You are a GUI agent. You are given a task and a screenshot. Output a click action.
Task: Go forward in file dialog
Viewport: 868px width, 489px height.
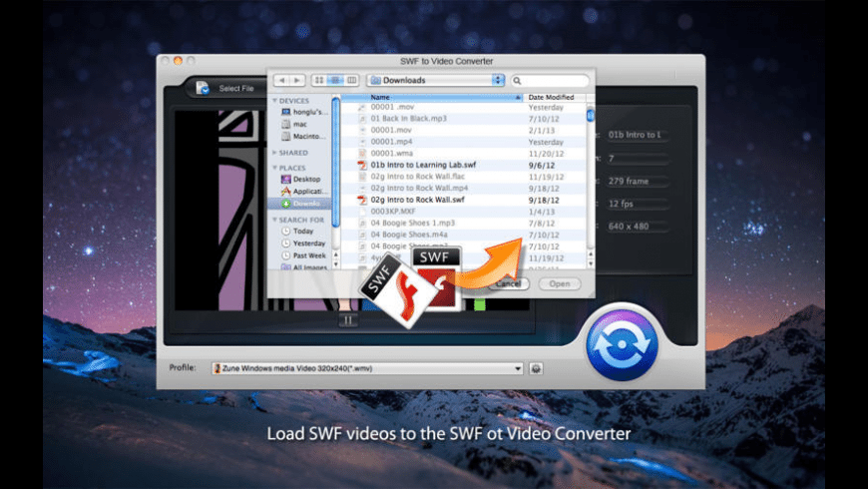(297, 80)
